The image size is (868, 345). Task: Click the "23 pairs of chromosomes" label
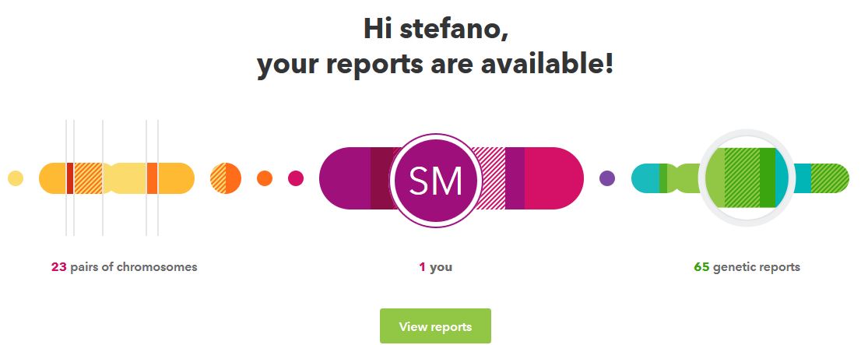125,267
